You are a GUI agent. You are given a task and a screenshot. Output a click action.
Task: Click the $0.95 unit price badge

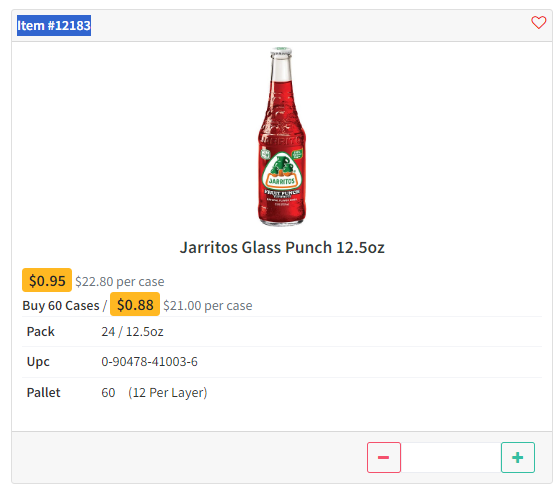pos(47,280)
